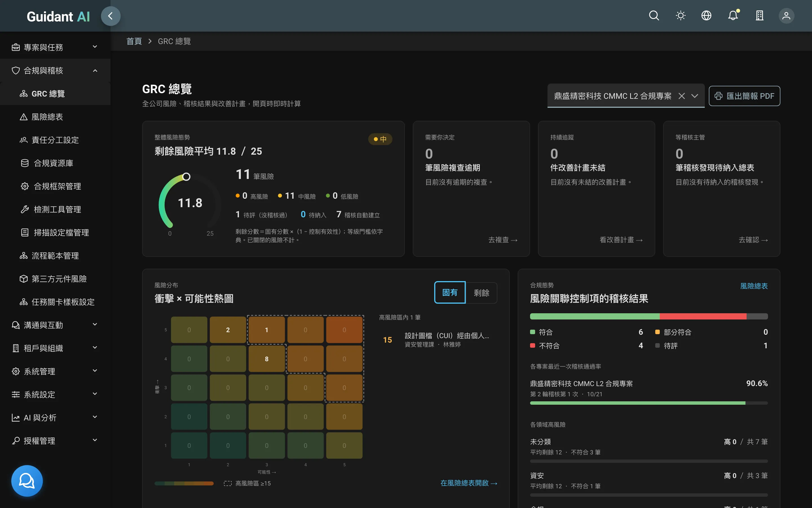Click the 檢測工具管理 wrench icon

click(25, 209)
